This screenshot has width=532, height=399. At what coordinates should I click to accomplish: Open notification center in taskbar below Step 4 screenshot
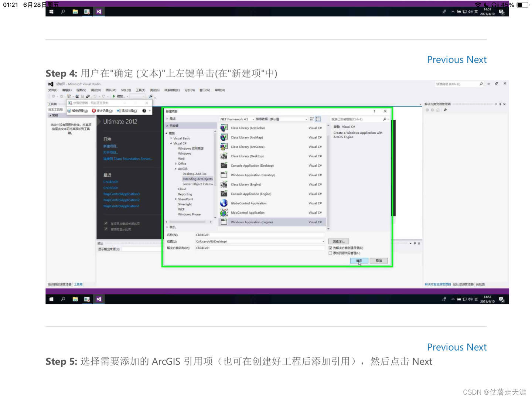point(501,299)
